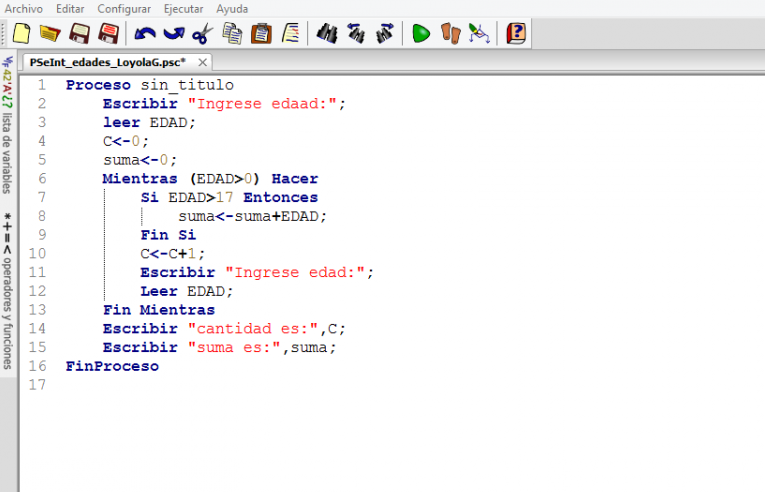Click the "suma es:" string on line 15
Image resolution: width=765 pixels, height=492 pixels.
[234, 348]
